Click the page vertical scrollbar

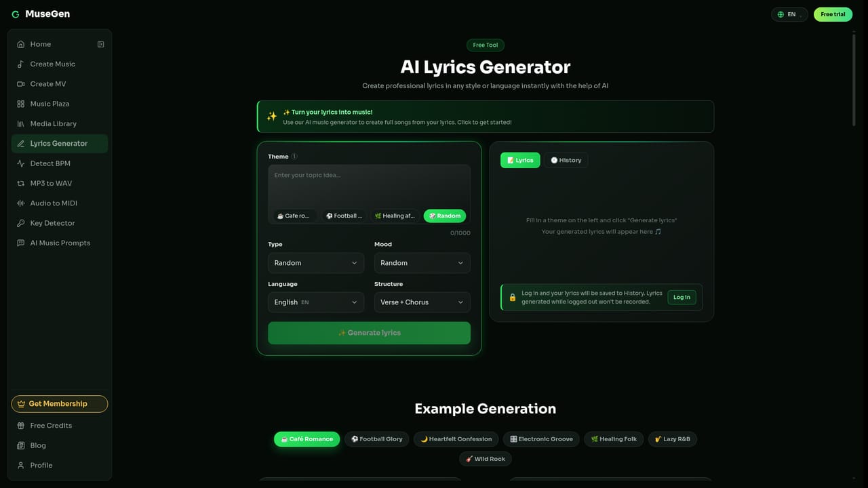[x=854, y=79]
